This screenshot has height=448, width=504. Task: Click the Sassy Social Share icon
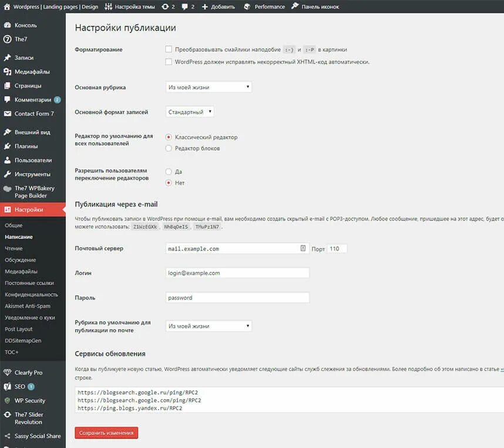click(x=8, y=436)
